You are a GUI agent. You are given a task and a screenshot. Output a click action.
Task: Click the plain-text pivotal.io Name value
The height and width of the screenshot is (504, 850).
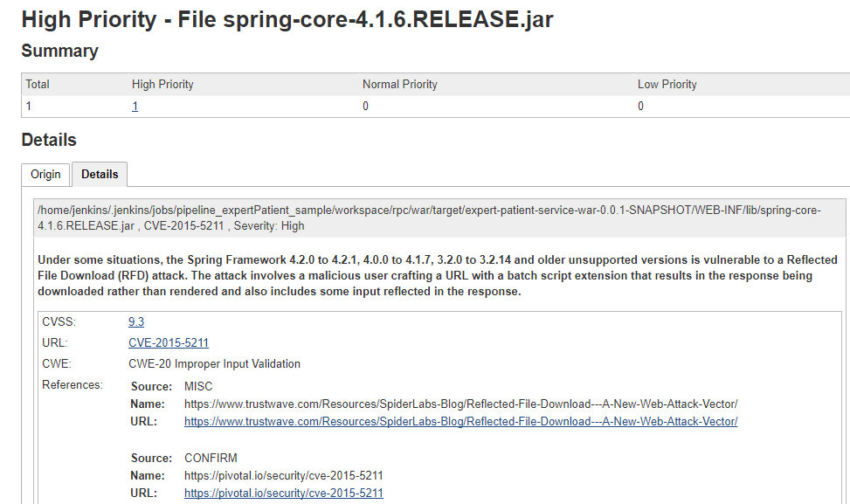click(284, 476)
